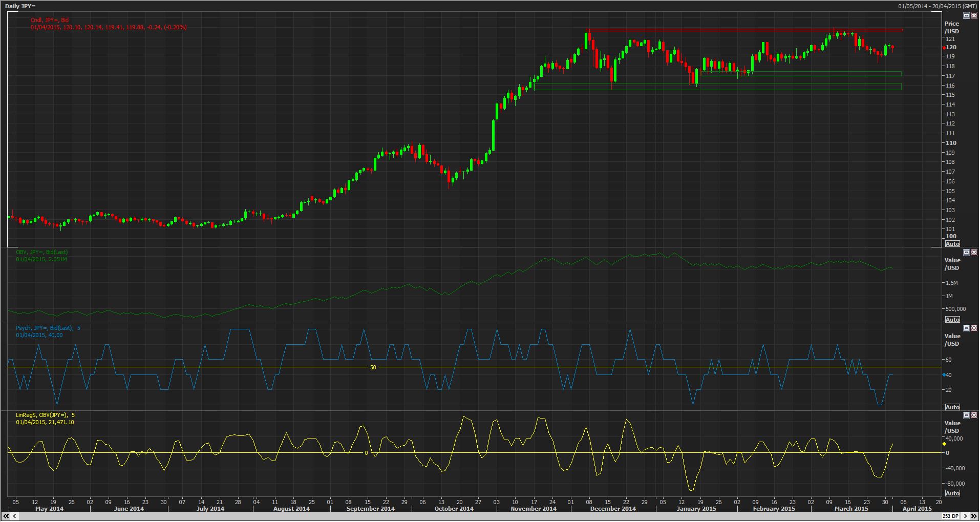The height and width of the screenshot is (522, 980).
Task: Click the blue Psych last-value marker at 40
Action: coord(944,375)
